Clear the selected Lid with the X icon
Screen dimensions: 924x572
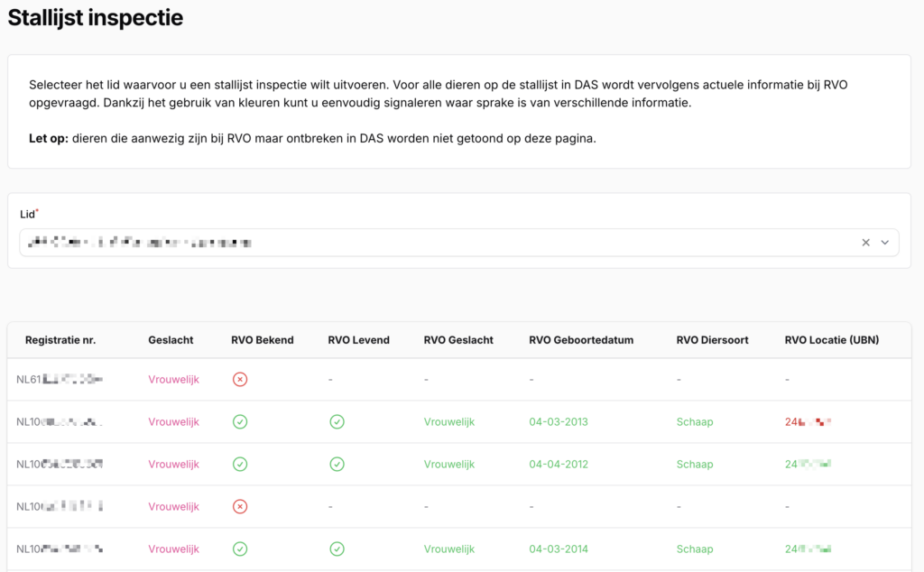865,243
